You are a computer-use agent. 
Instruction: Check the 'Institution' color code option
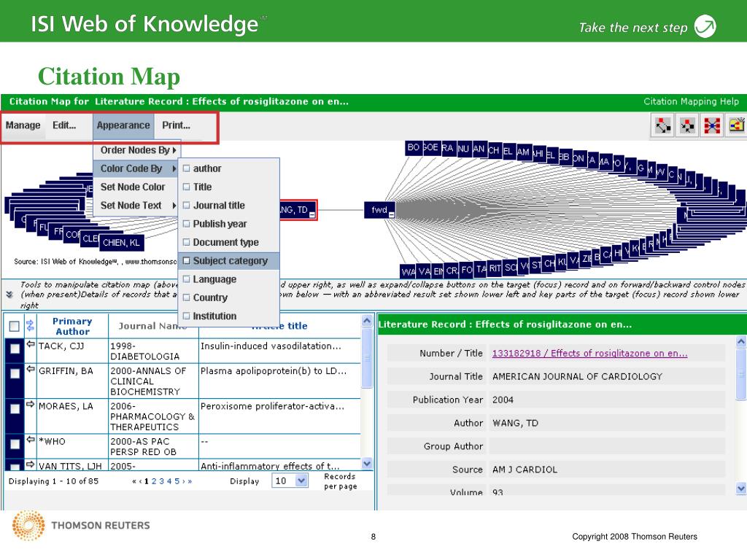pos(186,316)
